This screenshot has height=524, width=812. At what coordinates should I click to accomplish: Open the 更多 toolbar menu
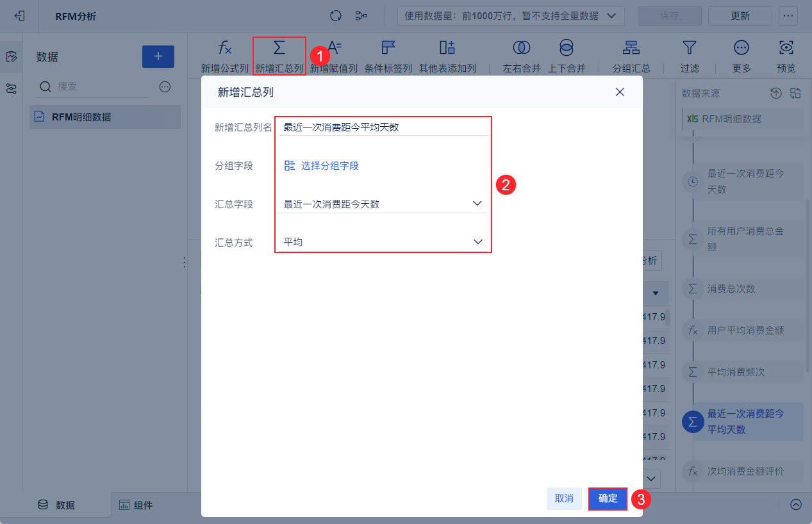tap(742, 56)
